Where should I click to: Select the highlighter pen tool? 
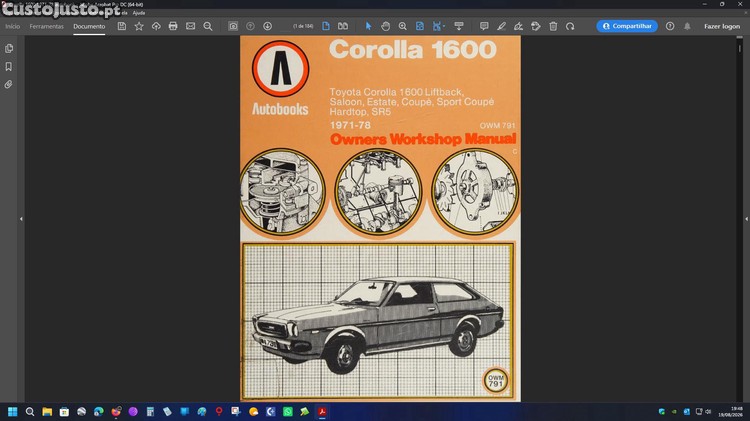501,26
